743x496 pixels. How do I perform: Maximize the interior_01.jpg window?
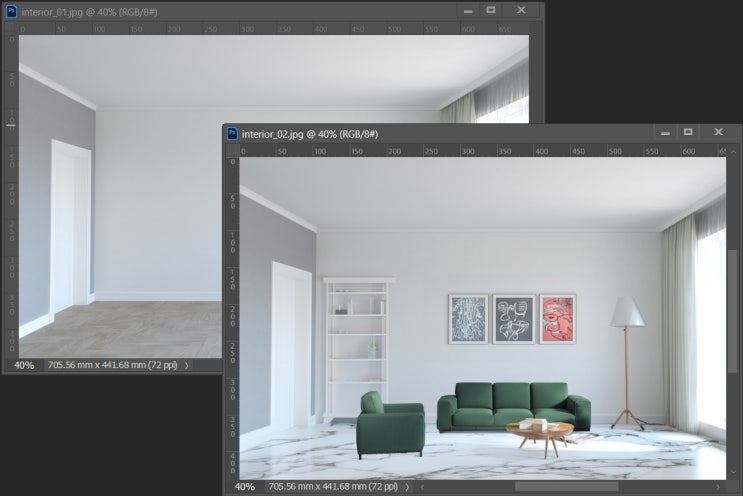(491, 10)
